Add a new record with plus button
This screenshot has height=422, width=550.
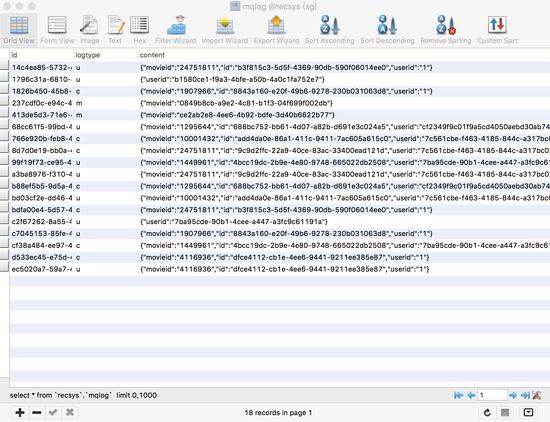click(x=20, y=413)
